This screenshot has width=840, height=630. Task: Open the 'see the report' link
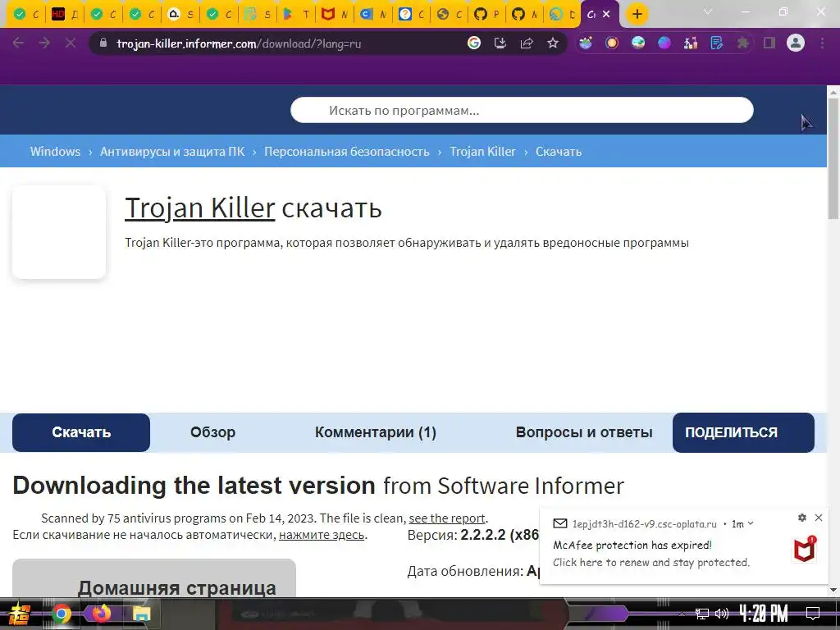click(x=447, y=518)
